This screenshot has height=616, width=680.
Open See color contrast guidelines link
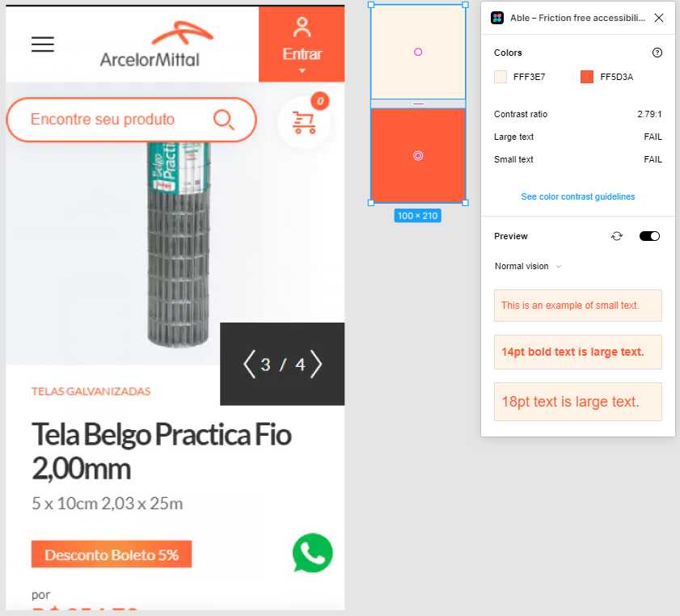click(x=577, y=196)
